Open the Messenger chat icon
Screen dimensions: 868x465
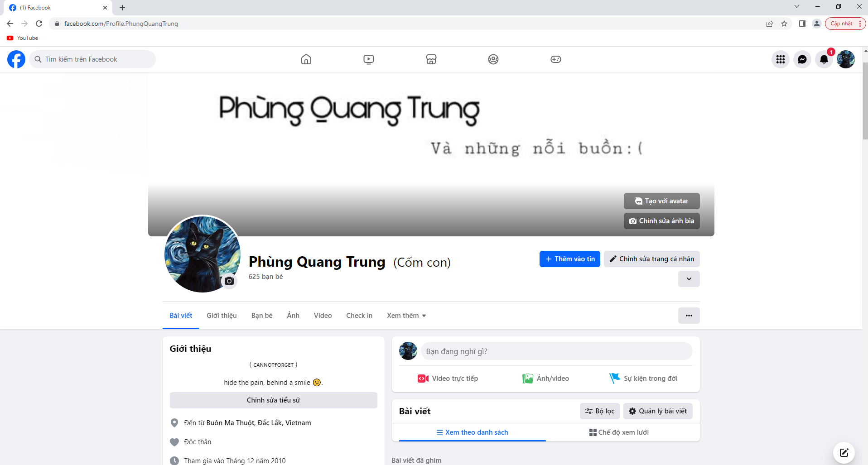point(802,59)
